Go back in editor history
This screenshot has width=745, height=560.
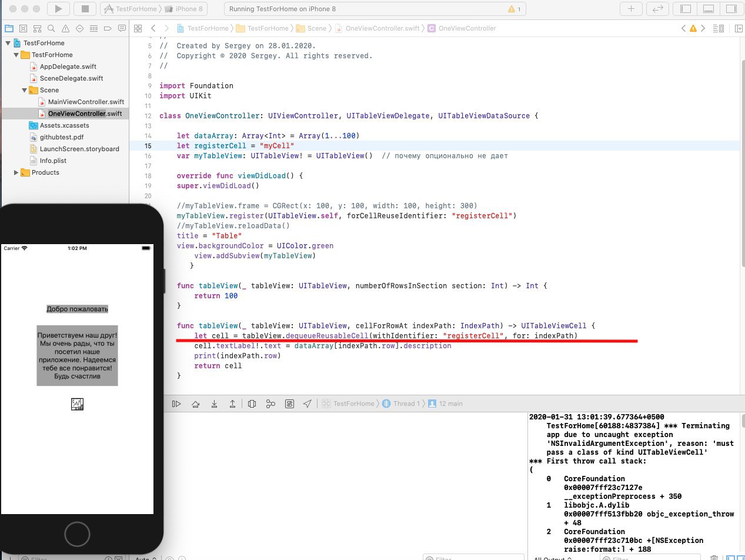click(x=153, y=28)
